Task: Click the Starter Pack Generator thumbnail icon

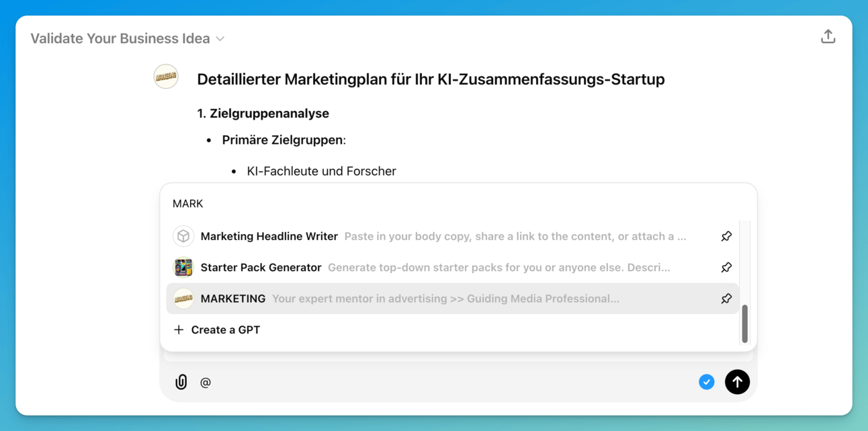Action: tap(183, 268)
